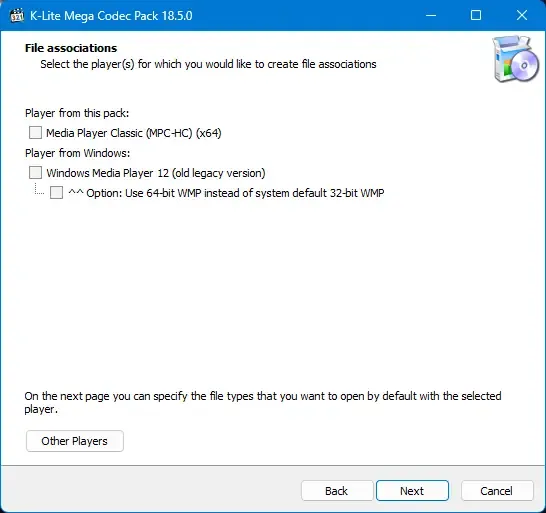Click the 'K-Lite Mega Codec Pack 18.5.0' title

tap(111, 16)
